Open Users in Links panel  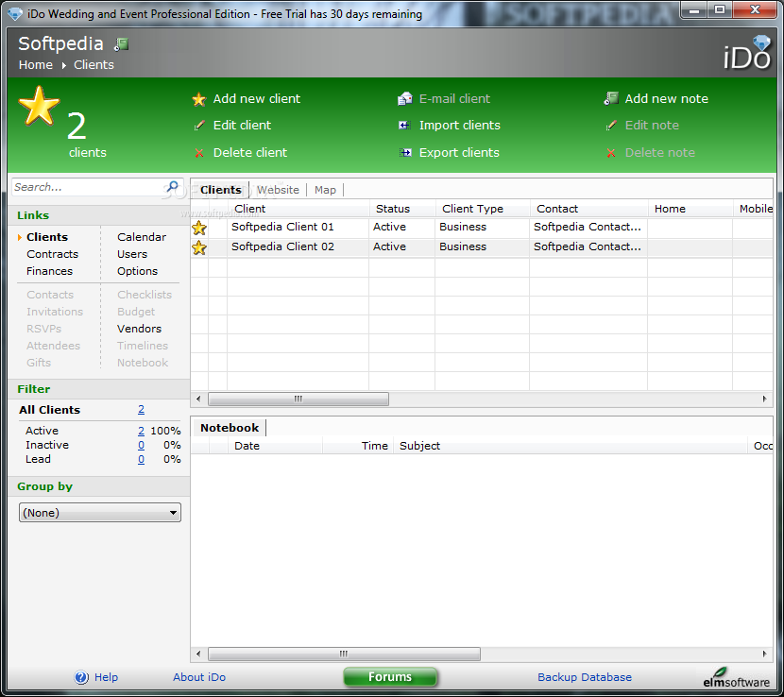[x=132, y=254]
